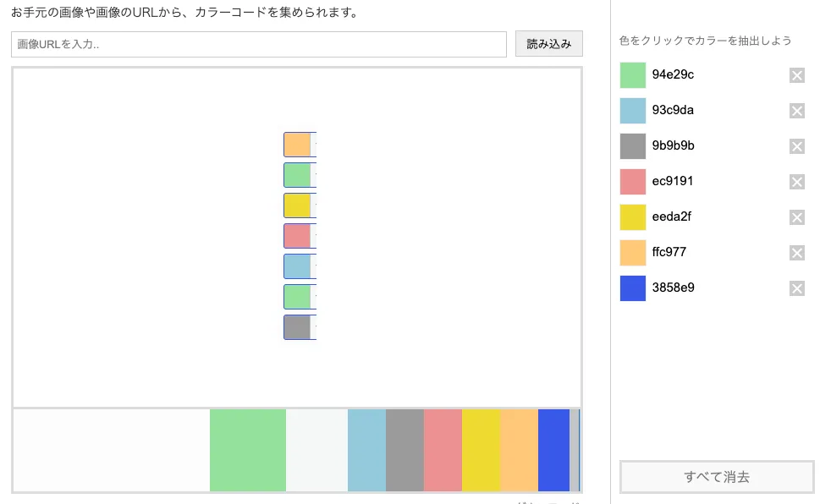
Task: Remove the 93c9da color entry
Action: 796,111
